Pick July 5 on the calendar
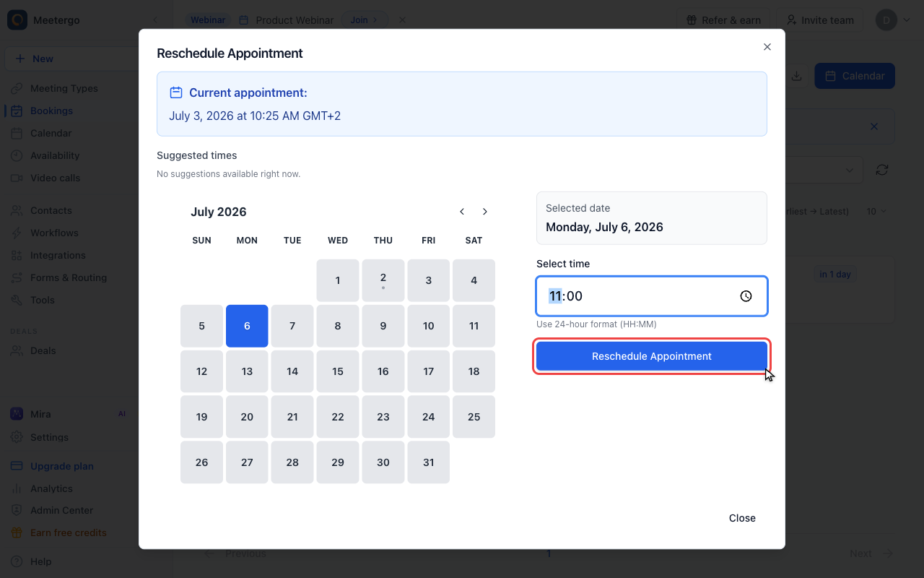 (x=201, y=326)
